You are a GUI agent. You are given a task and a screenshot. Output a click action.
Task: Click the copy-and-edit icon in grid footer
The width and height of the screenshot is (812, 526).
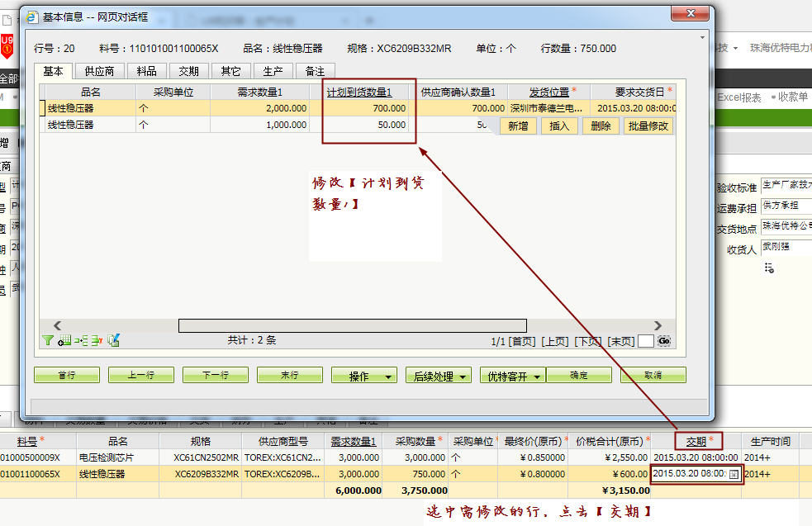click(x=113, y=340)
